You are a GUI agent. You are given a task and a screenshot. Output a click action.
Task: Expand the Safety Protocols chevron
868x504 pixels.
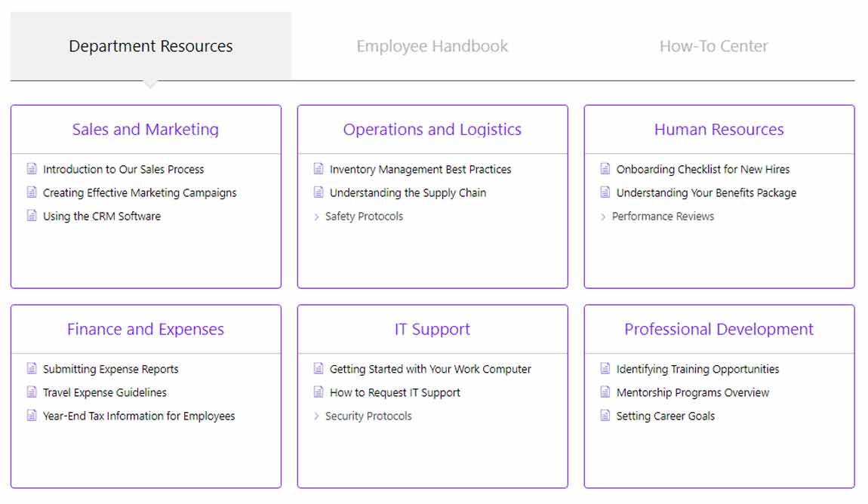[x=317, y=217]
